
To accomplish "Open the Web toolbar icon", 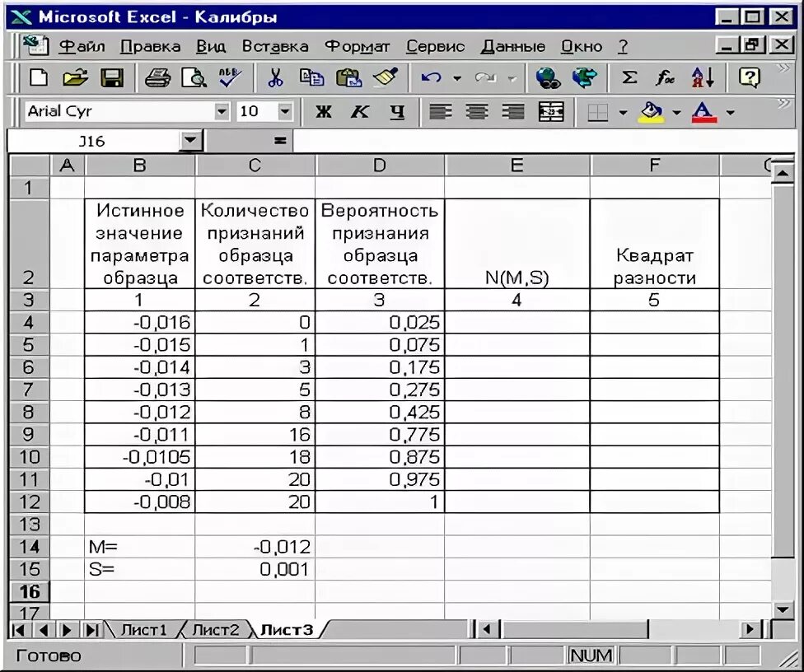I will coord(585,78).
